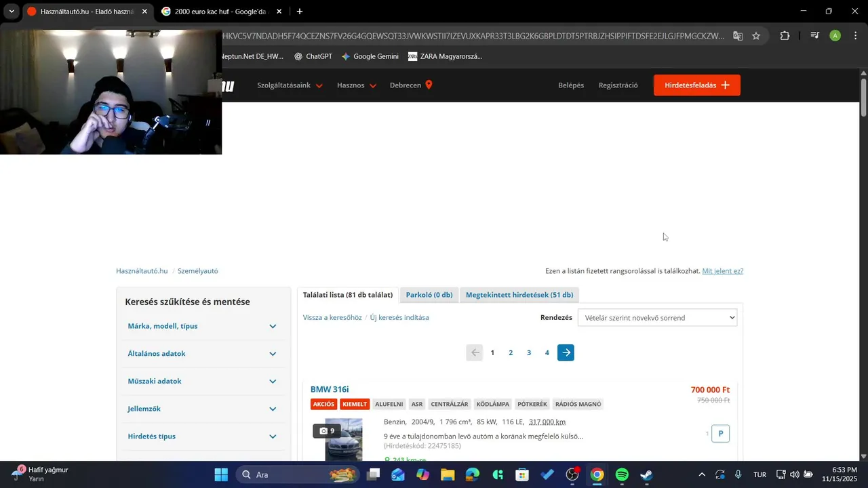The image size is (868, 488).
Task: Open Chrome's three-dot menu
Action: point(855,36)
